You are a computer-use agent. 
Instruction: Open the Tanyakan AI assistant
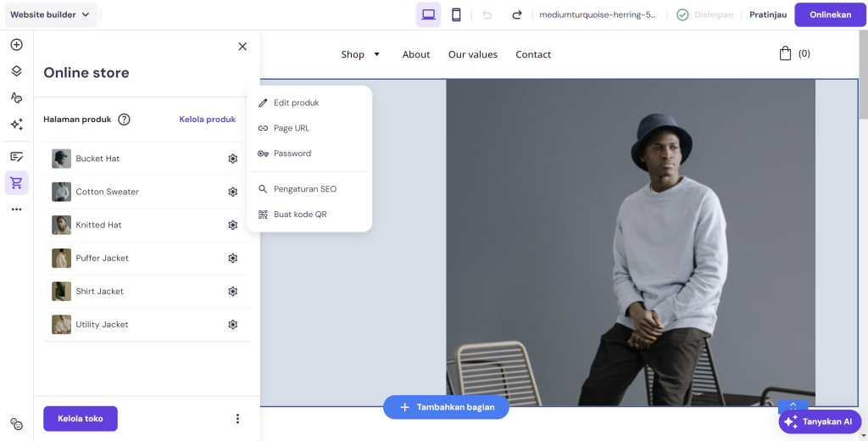[x=820, y=421]
